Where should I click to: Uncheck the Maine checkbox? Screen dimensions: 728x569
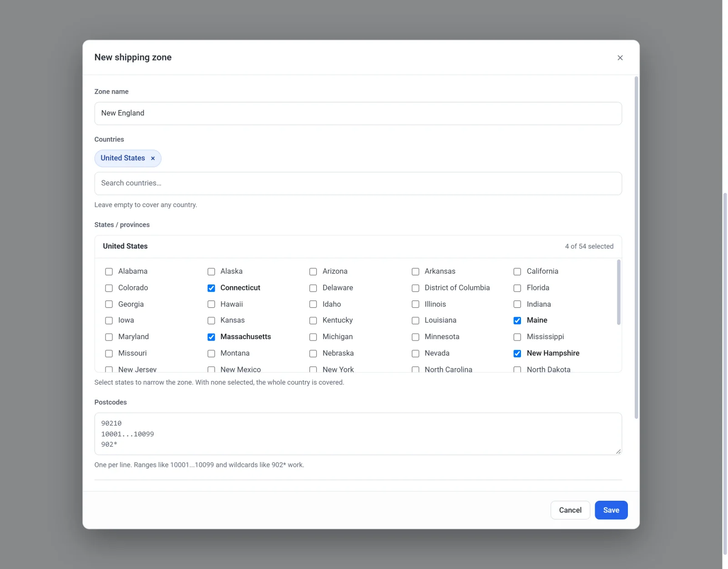tap(517, 320)
